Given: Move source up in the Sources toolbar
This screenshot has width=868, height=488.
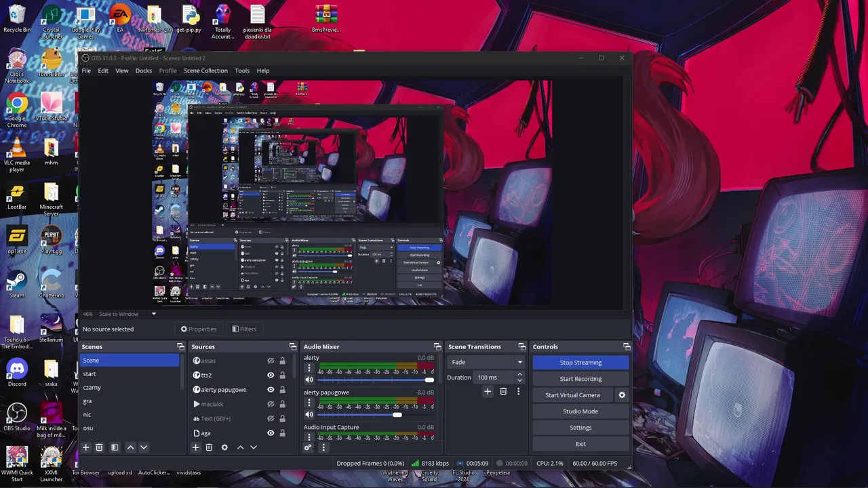Looking at the screenshot, I should (240, 447).
